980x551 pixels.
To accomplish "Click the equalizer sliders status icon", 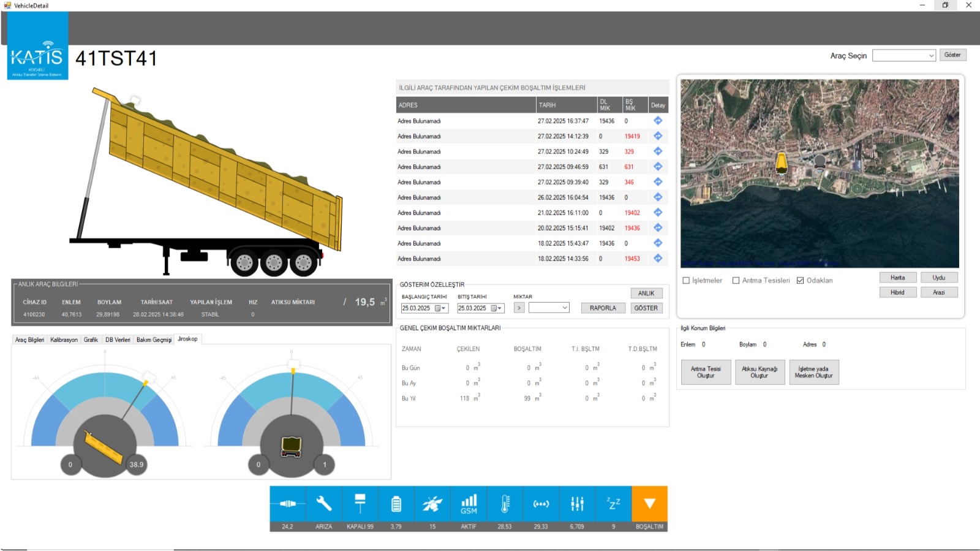I will [x=577, y=504].
